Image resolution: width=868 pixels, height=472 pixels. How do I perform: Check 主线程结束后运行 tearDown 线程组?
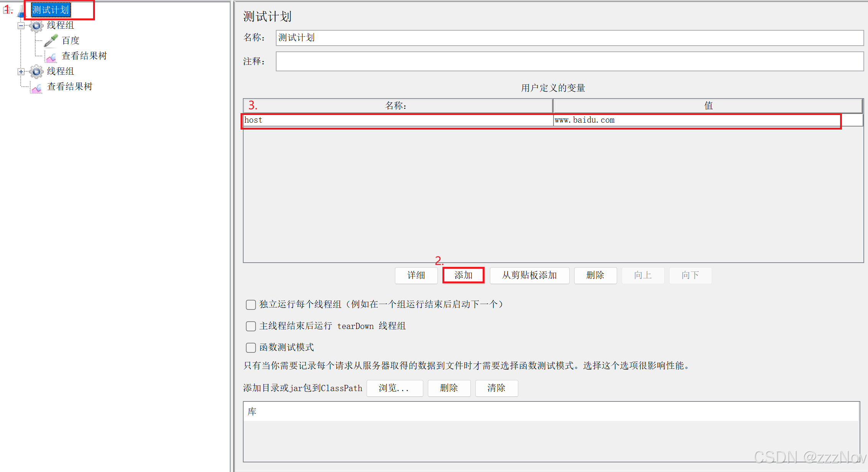click(251, 326)
